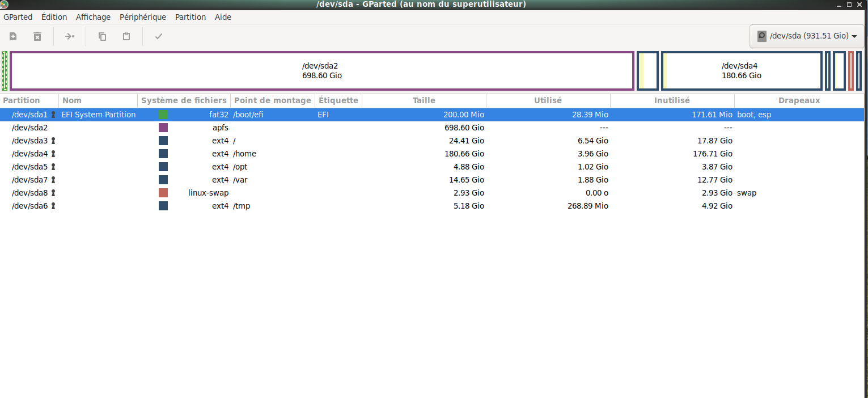Open the /dev/sda device selector dropdown
The image size is (868, 398).
tap(807, 36)
